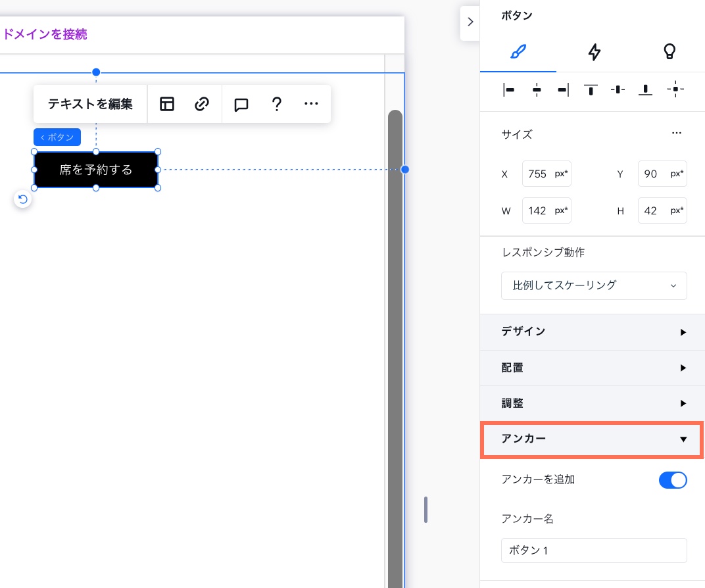The image size is (705, 588).
Task: Align the button to the top
Action: (591, 89)
